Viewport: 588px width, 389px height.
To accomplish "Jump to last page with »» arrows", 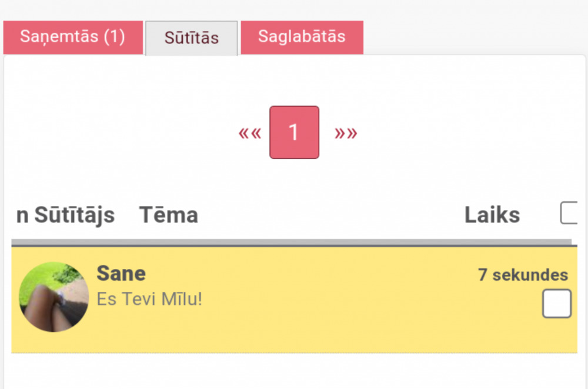I will (346, 133).
